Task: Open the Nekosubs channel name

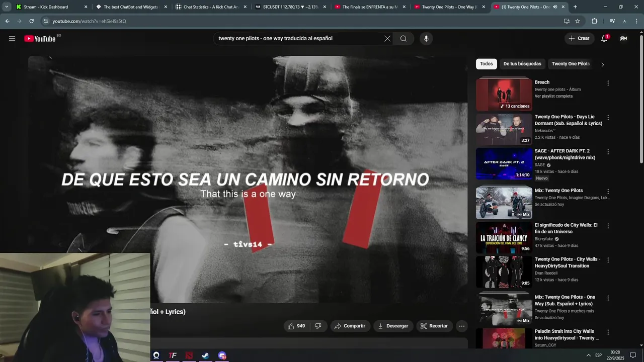Action: [x=545, y=131]
